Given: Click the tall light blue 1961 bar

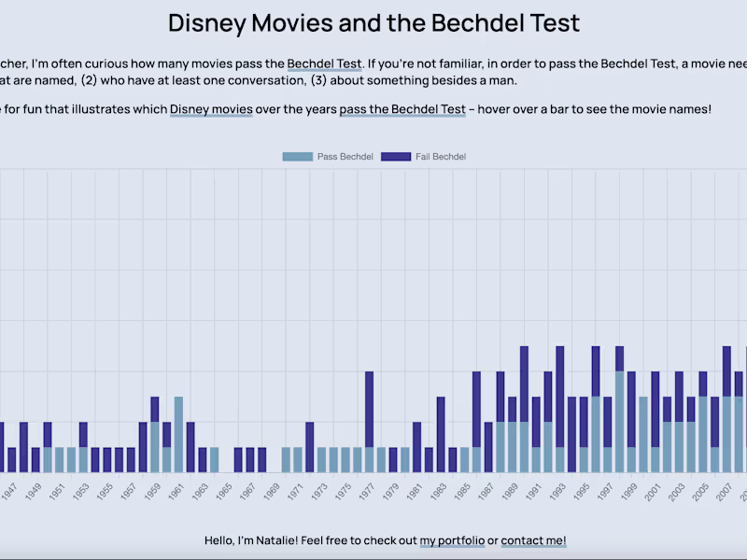Looking at the screenshot, I should (178, 434).
